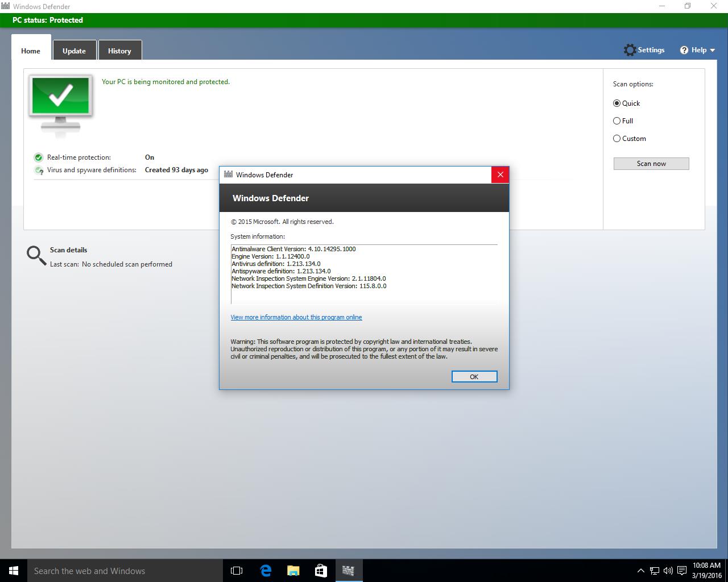Open Task View from the taskbar
The width and height of the screenshot is (728, 582).
click(237, 571)
